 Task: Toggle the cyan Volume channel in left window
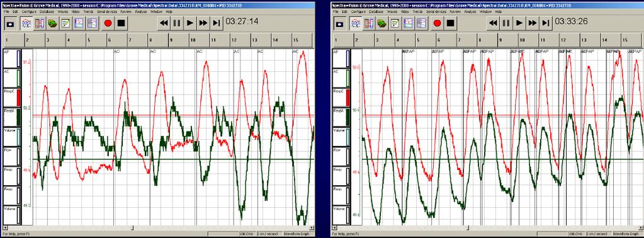[11, 137]
